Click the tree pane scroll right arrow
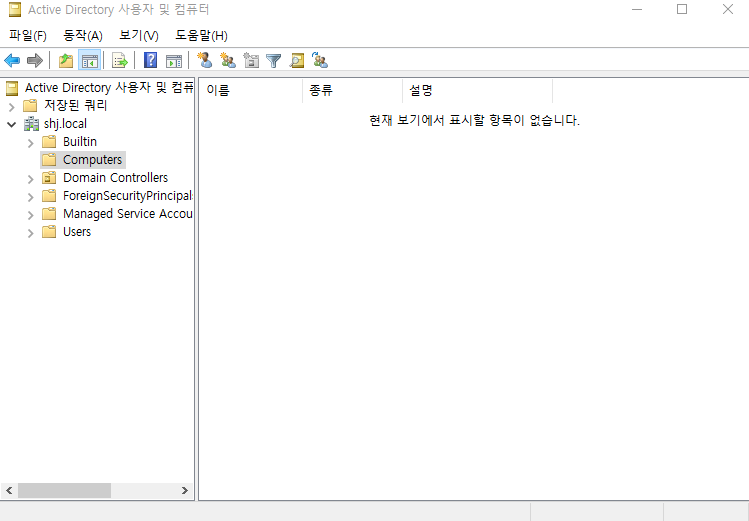749x521 pixels. coord(185,490)
